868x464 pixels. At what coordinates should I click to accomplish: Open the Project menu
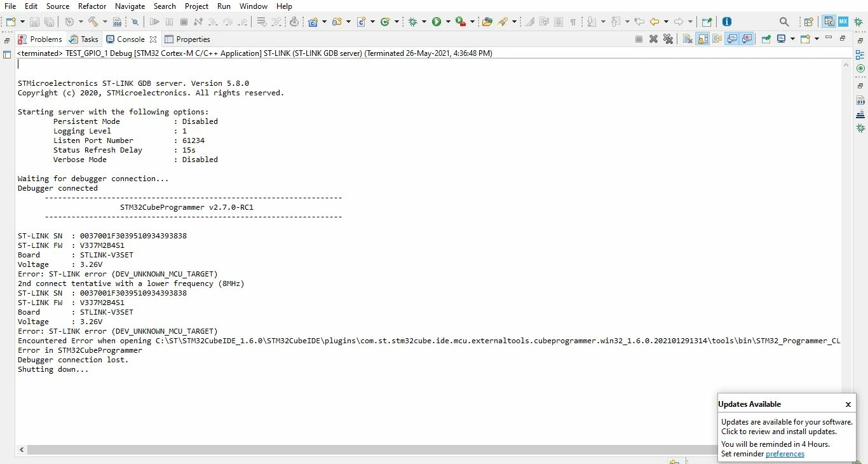tap(196, 6)
